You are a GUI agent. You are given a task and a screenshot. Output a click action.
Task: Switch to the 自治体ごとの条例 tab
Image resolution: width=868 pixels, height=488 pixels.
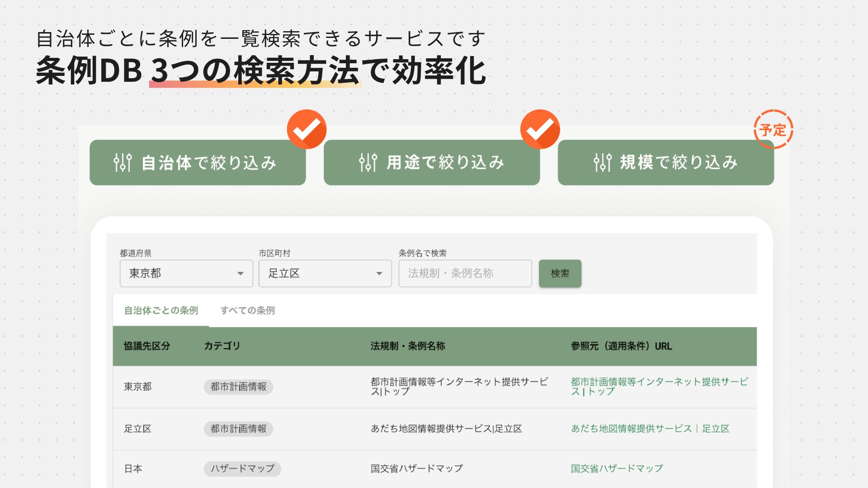(161, 310)
